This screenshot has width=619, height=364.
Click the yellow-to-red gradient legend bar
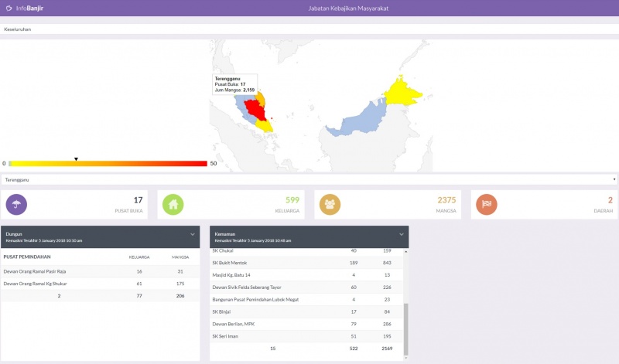[x=108, y=163]
